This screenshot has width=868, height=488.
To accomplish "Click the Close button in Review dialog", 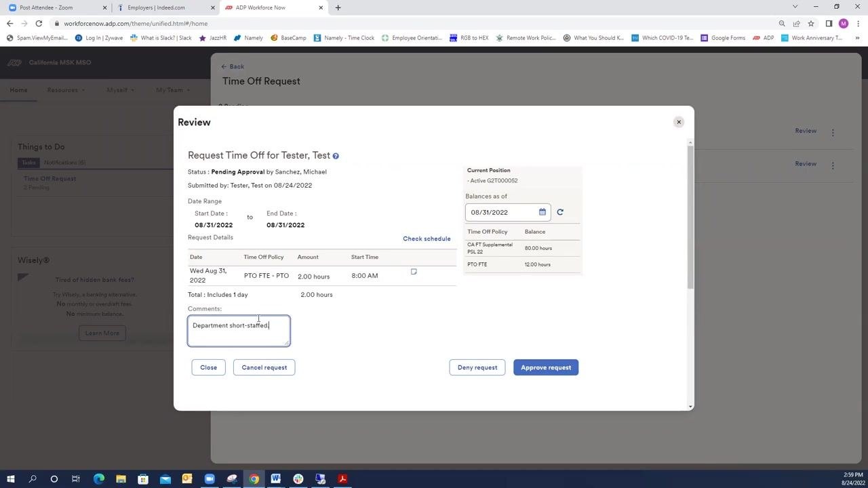I will click(x=209, y=367).
